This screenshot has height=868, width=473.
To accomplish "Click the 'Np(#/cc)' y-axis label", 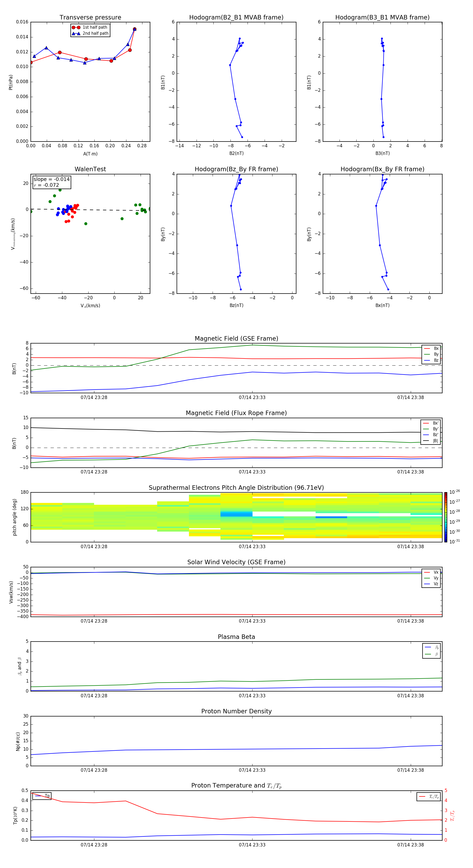I will (x=18, y=741).
